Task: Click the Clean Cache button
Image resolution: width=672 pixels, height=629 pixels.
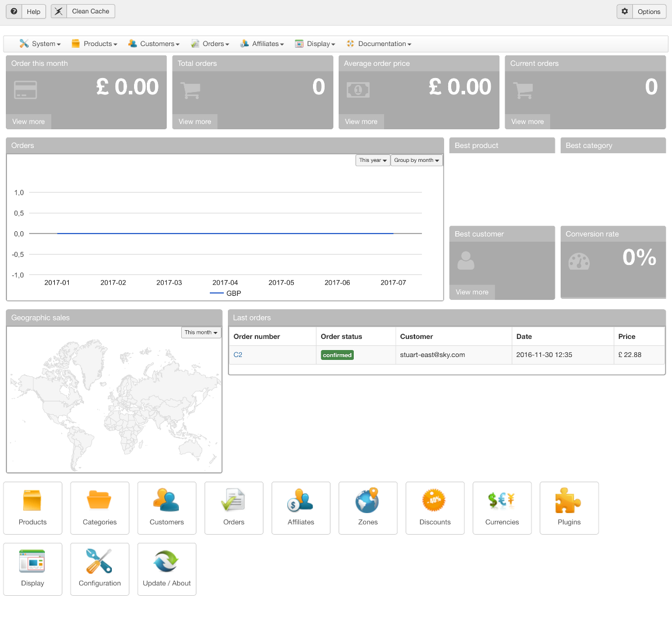Action: click(83, 11)
